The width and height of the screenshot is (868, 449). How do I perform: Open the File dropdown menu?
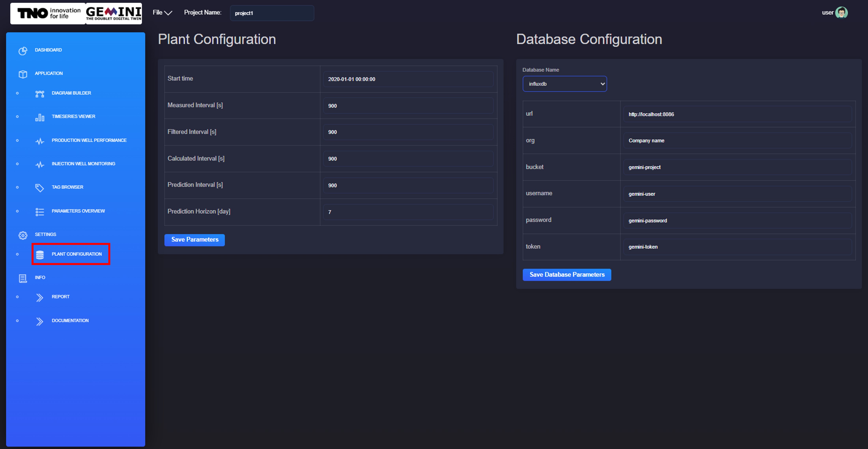coord(162,13)
